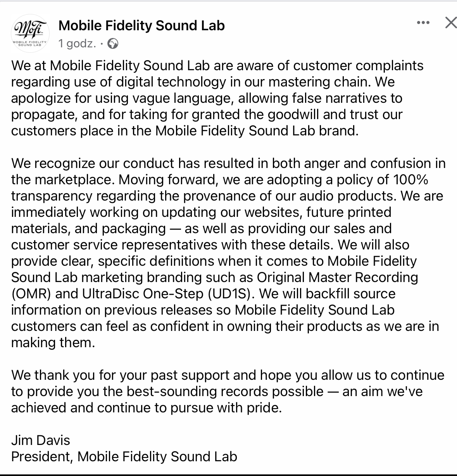
Task: Click the paragraph opening "We at Mobile Fidelity"
Action: click(217, 98)
